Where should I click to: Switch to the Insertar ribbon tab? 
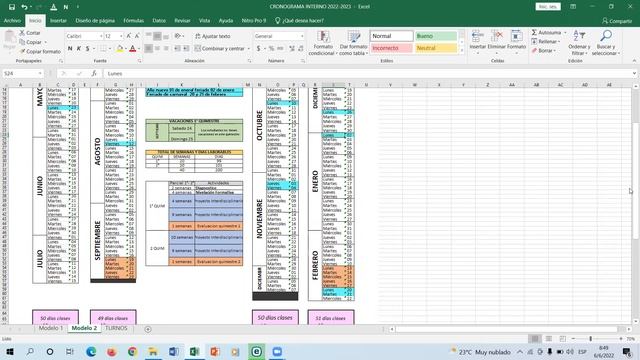click(x=58, y=20)
